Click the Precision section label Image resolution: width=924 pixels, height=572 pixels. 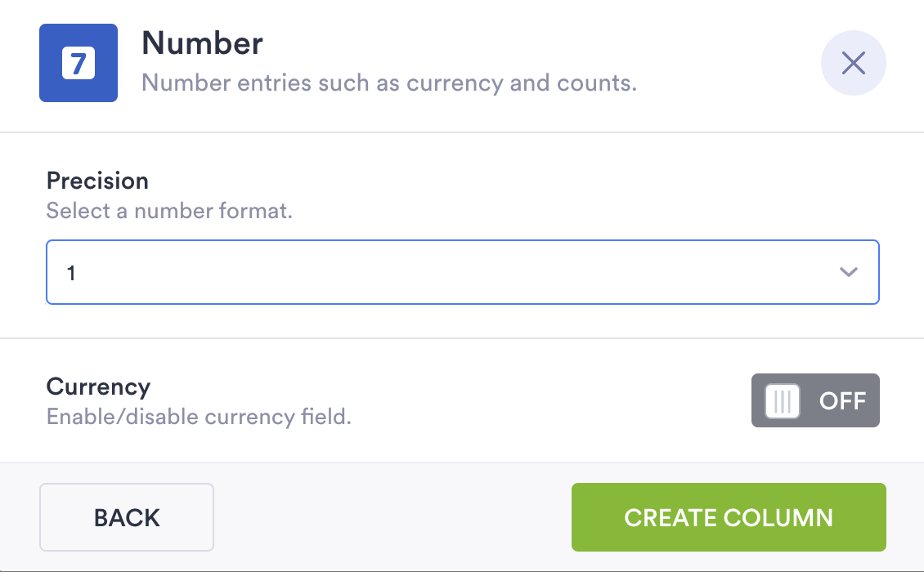[97, 181]
